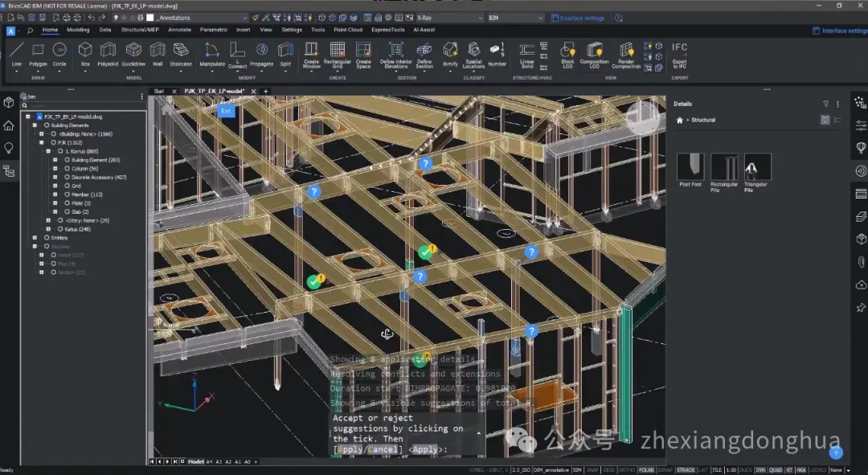Click Interface settings in top toolbar
The height and width of the screenshot is (475, 868).
[577, 18]
